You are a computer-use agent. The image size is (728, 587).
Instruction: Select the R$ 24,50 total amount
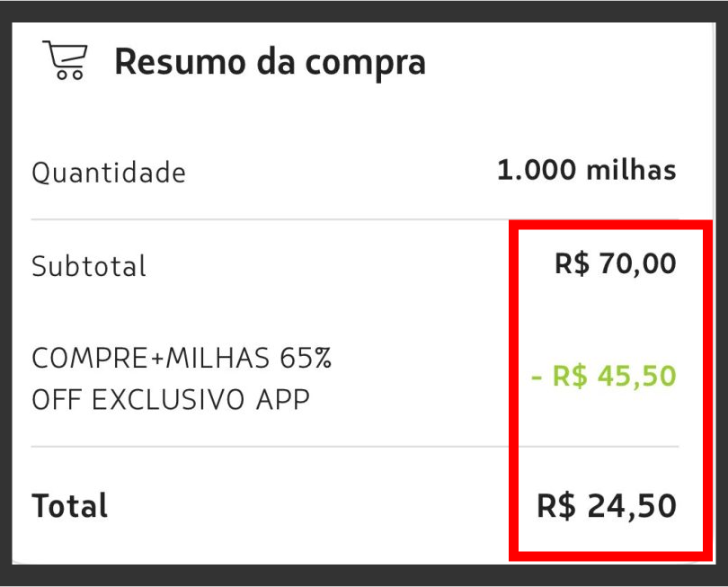(606, 506)
